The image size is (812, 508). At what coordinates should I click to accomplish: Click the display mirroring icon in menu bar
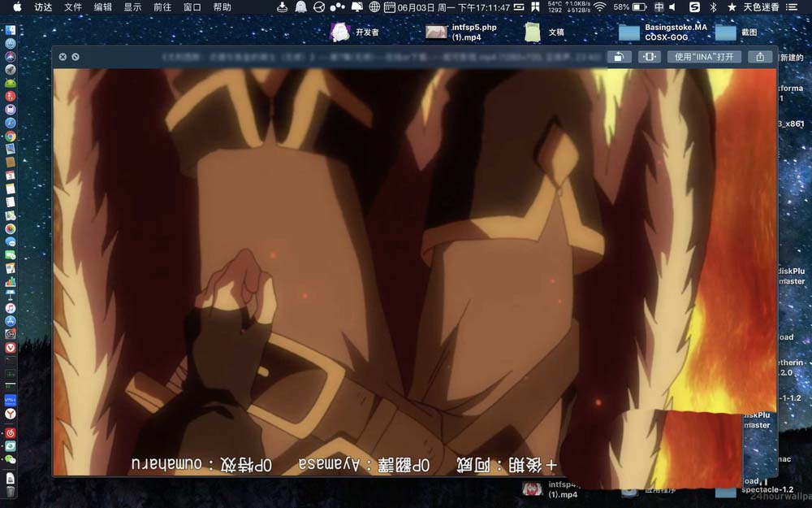pos(356,7)
